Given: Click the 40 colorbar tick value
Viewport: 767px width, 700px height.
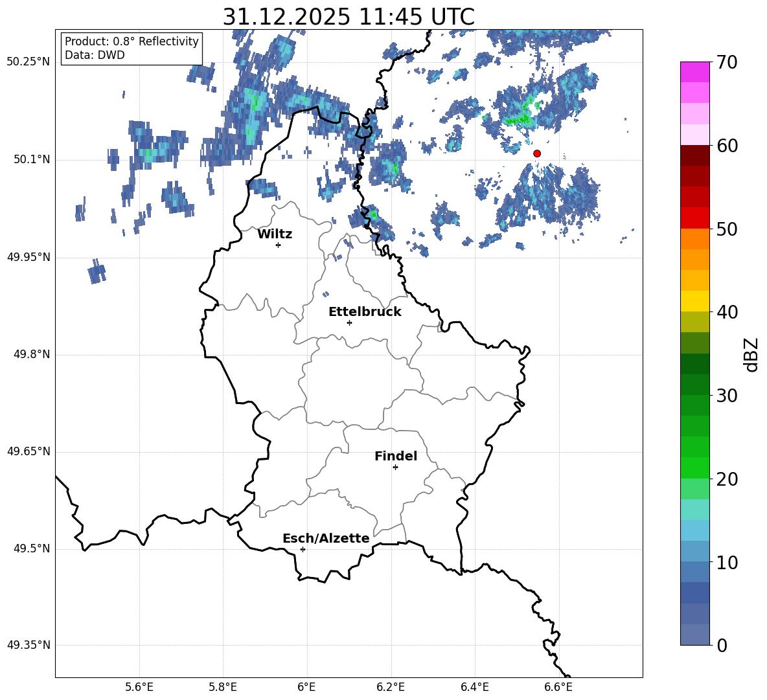Looking at the screenshot, I should pyautogui.click(x=727, y=312).
